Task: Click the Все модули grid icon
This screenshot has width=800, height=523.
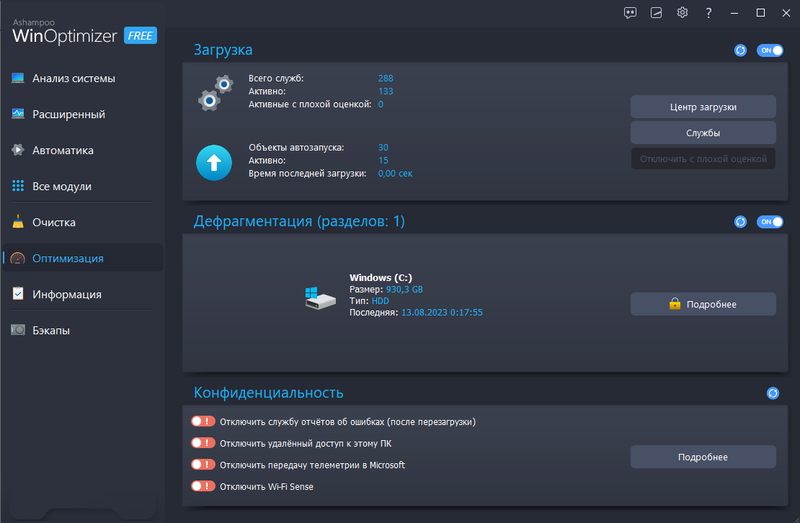Action: click(x=18, y=186)
